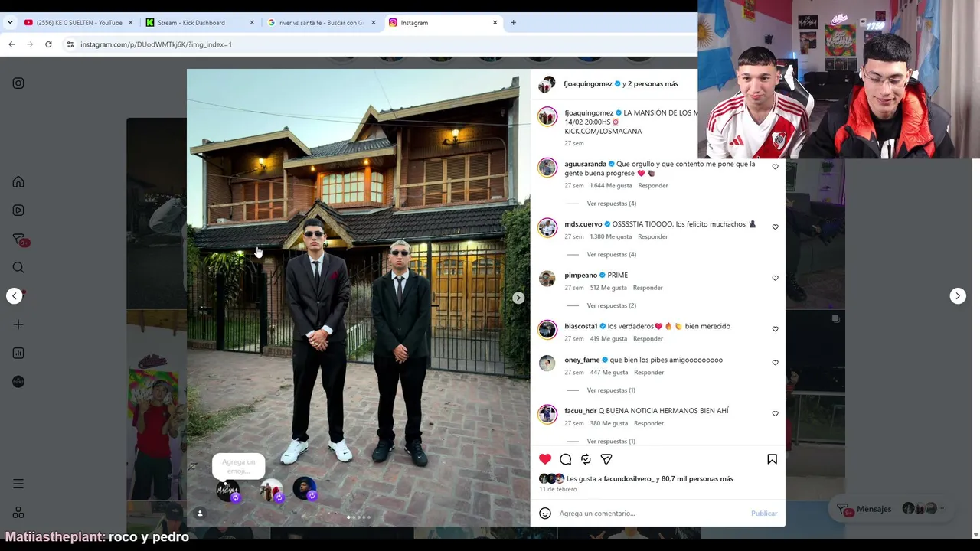980x551 pixels.
Task: Like aguusaranda's comment
Action: 775,167
